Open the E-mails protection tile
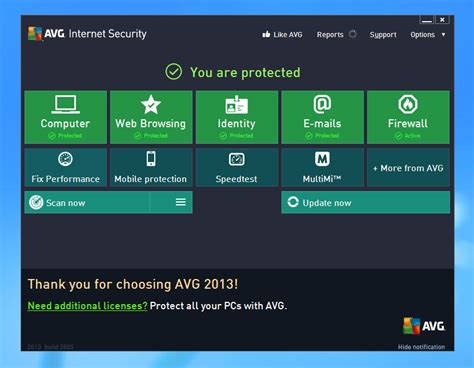Viewport: 474px width, 368px height. pyautogui.click(x=323, y=117)
